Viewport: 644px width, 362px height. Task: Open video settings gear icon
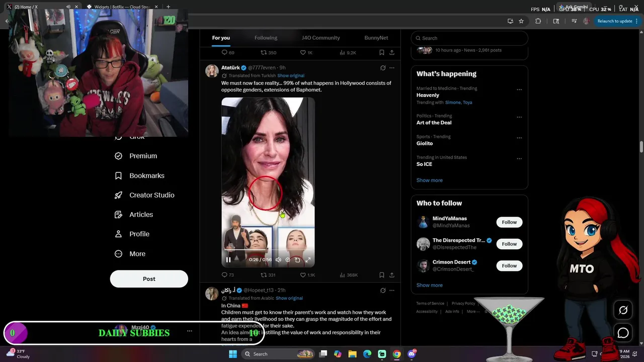click(x=288, y=260)
